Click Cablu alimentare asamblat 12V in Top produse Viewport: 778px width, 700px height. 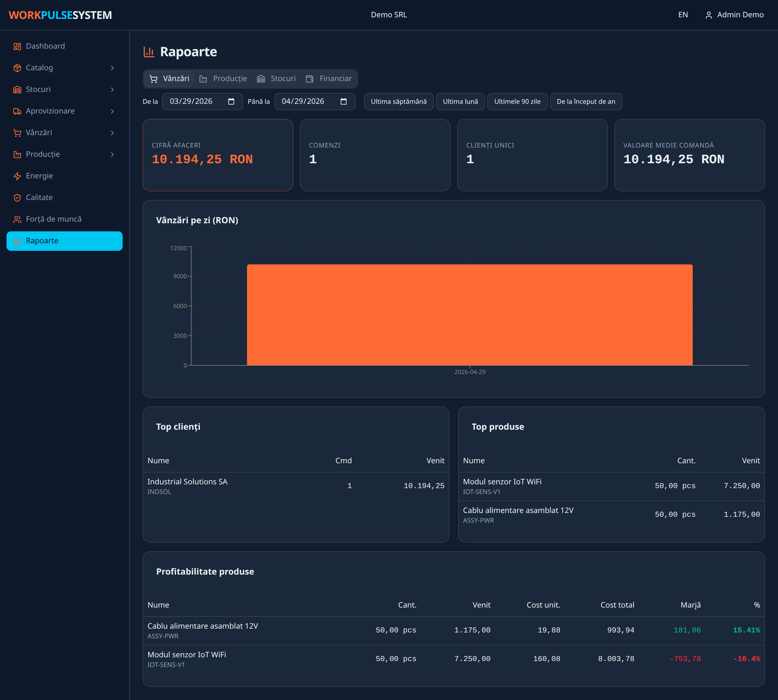(518, 510)
